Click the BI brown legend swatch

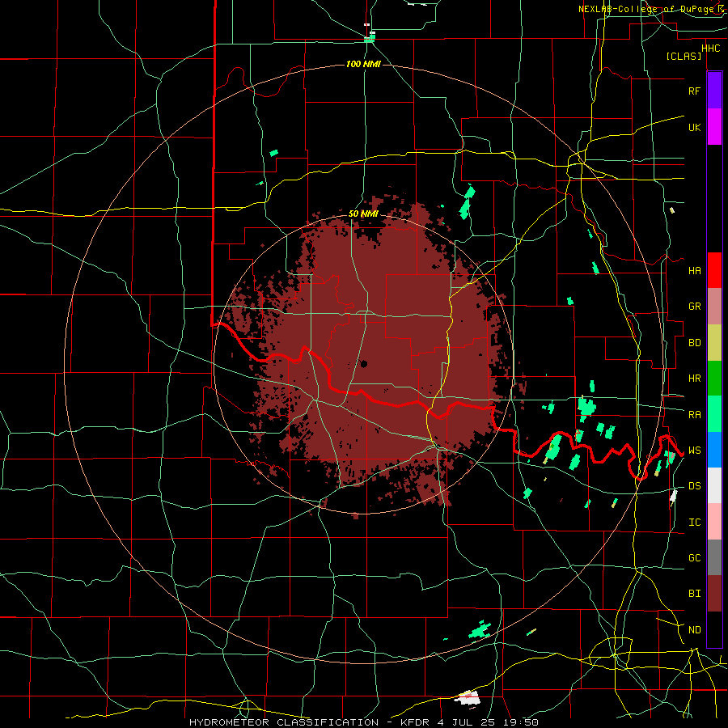(x=714, y=594)
